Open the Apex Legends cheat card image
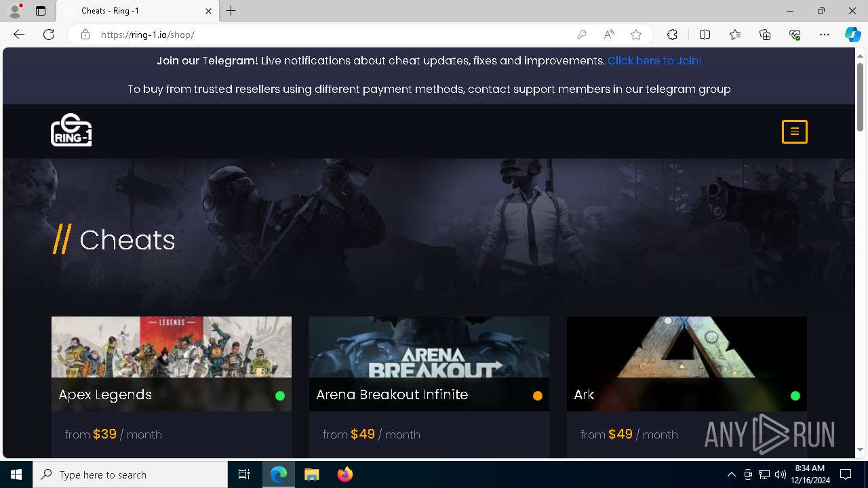Viewport: 868px width, 488px height. (172, 347)
